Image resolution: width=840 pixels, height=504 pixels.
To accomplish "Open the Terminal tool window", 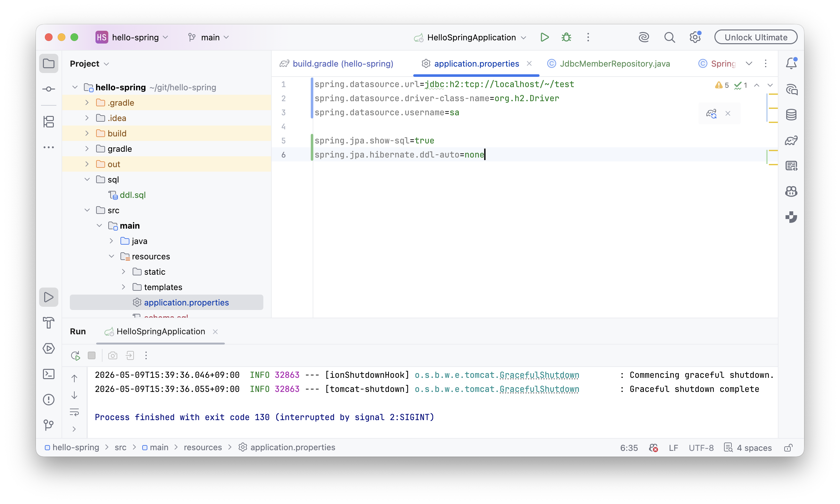I will click(49, 374).
